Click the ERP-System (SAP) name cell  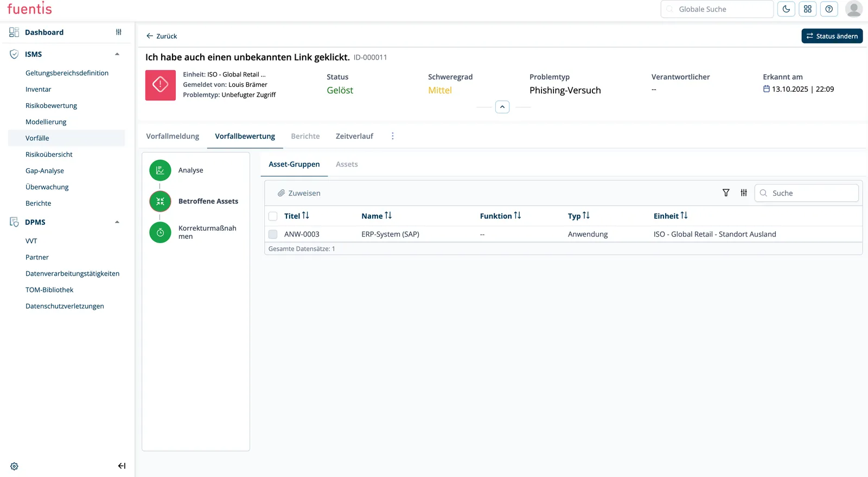[390, 234]
